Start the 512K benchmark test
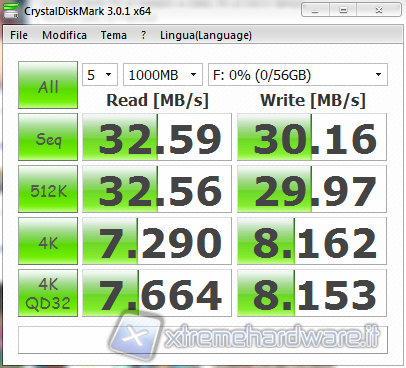 [48, 189]
